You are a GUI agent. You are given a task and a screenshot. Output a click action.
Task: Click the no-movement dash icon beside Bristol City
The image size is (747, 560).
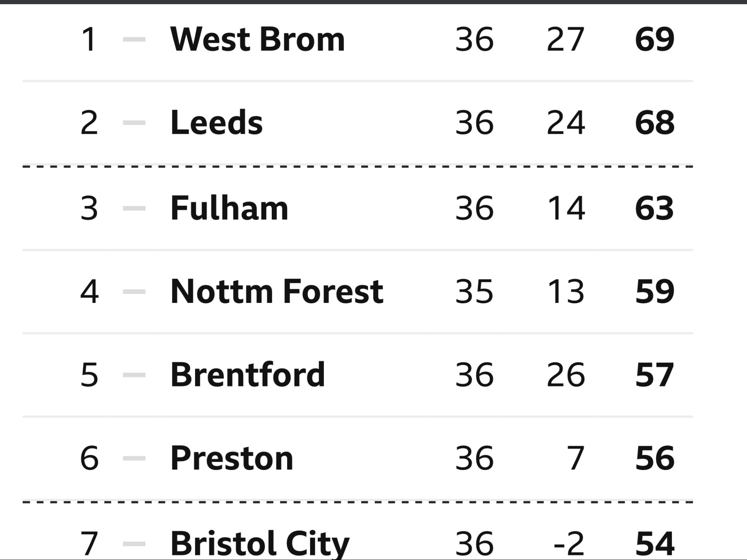[134, 544]
